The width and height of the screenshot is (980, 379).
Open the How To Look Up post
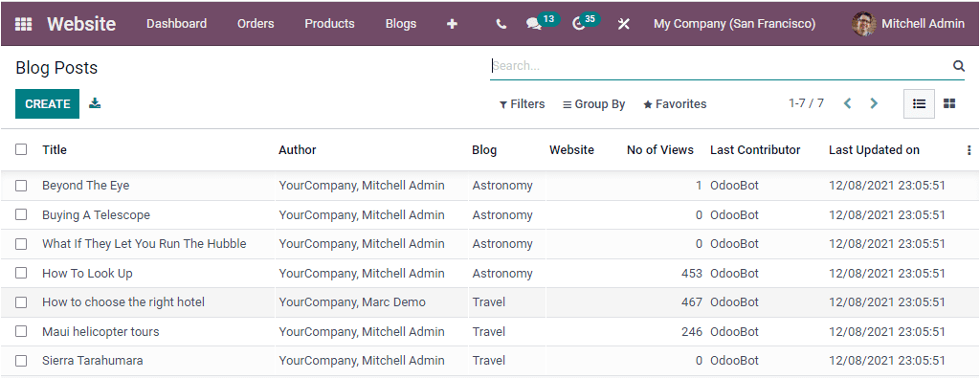coord(87,274)
